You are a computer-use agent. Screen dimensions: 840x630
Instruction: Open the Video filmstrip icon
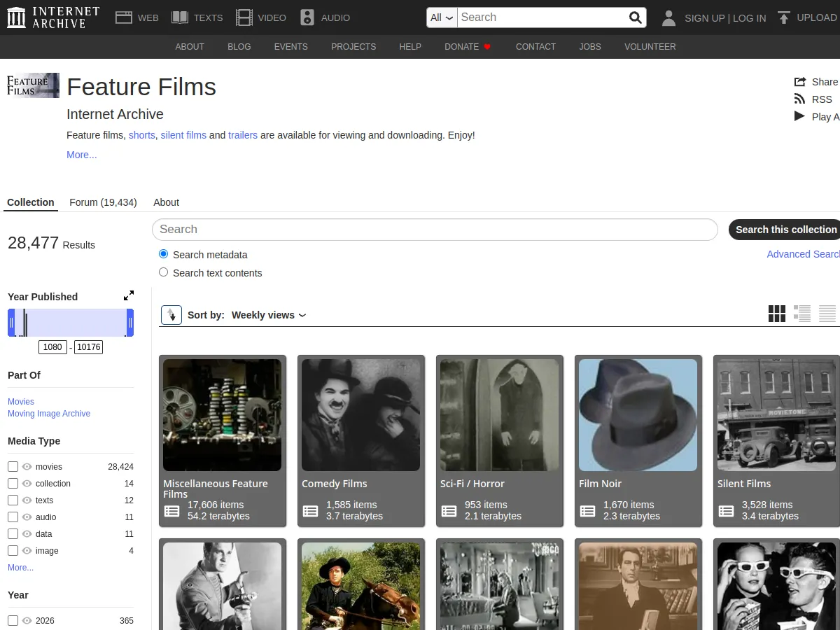pyautogui.click(x=244, y=17)
